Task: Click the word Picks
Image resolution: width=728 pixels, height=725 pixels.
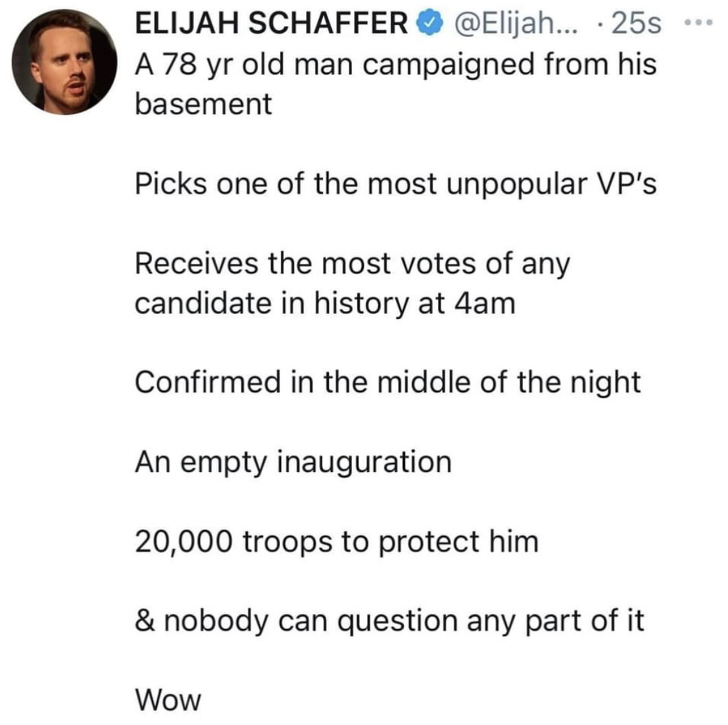Action: [x=171, y=183]
